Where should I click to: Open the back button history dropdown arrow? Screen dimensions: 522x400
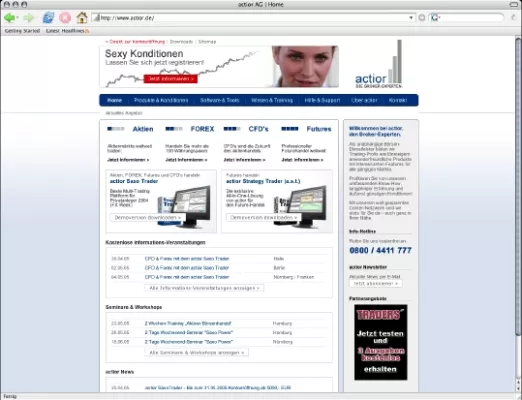[x=17, y=18]
